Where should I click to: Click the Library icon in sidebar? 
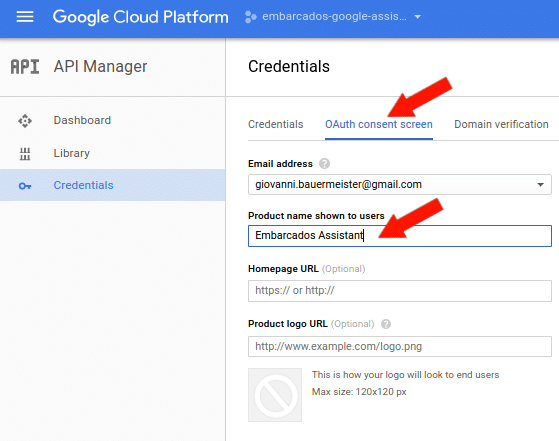[25, 154]
